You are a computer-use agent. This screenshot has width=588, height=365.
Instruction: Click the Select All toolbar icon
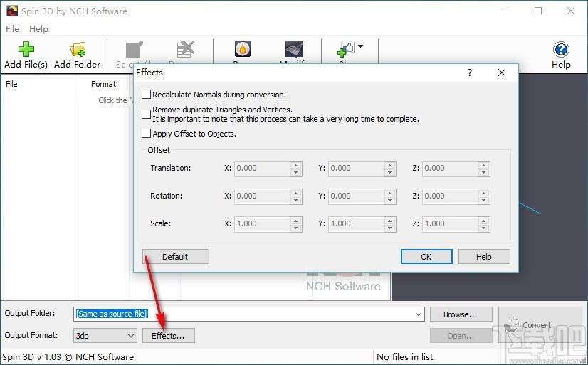134,50
